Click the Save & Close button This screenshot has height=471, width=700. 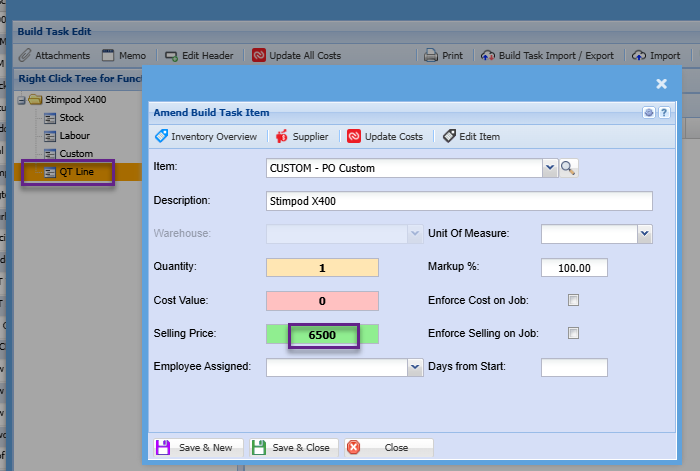(x=294, y=447)
